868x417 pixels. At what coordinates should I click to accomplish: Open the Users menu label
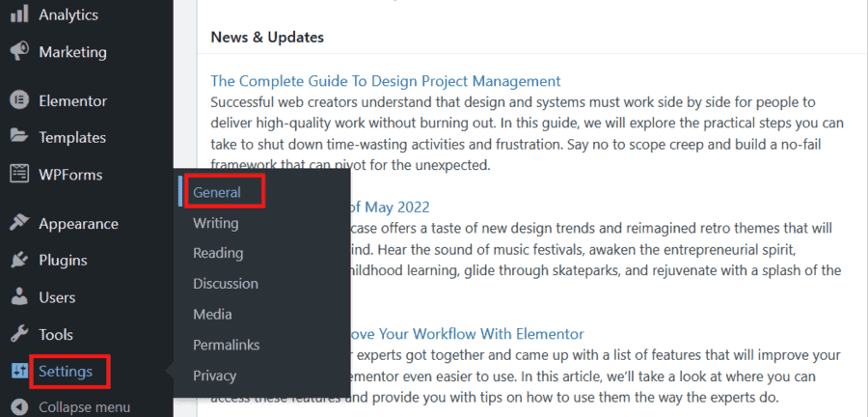pos(57,297)
